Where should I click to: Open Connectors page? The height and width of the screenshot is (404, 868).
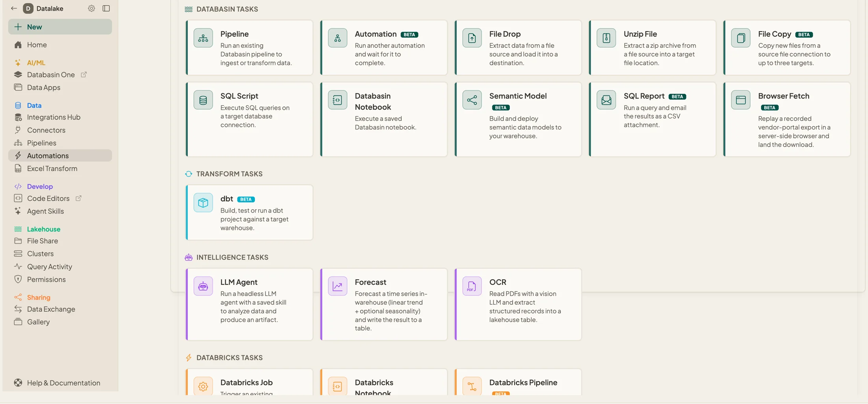coord(46,130)
